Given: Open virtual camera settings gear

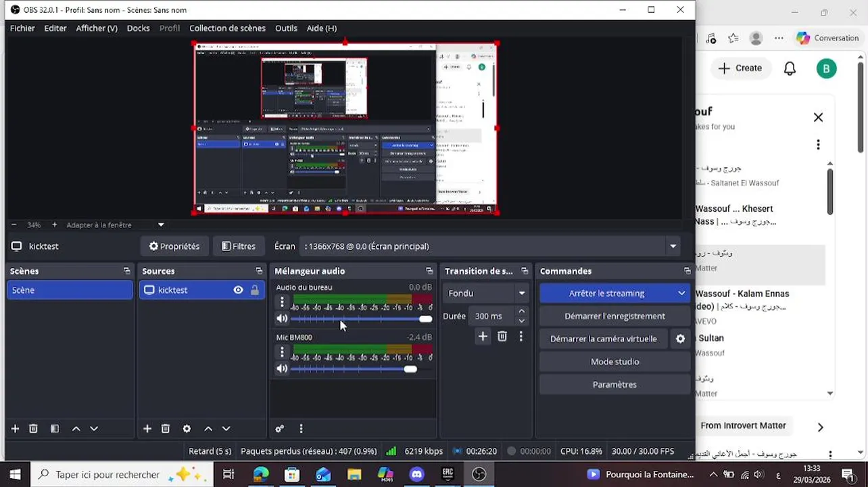Looking at the screenshot, I should 681,339.
